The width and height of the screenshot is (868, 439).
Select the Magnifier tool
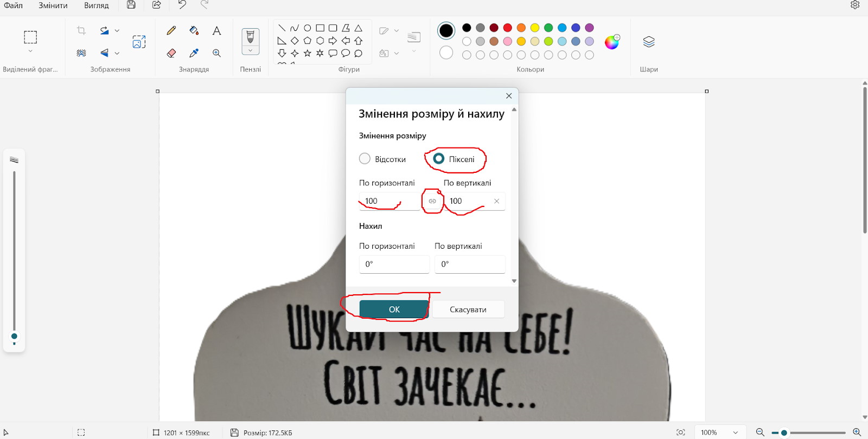click(216, 53)
